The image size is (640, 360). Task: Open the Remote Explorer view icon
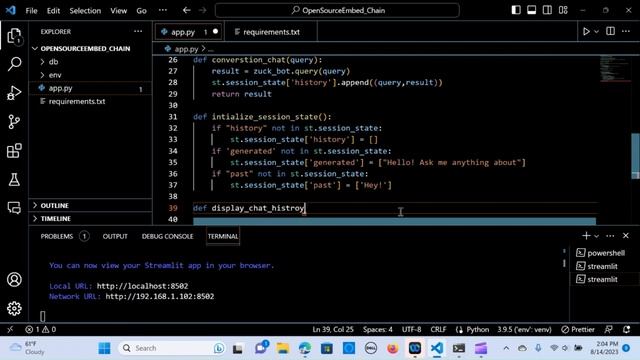click(14, 208)
